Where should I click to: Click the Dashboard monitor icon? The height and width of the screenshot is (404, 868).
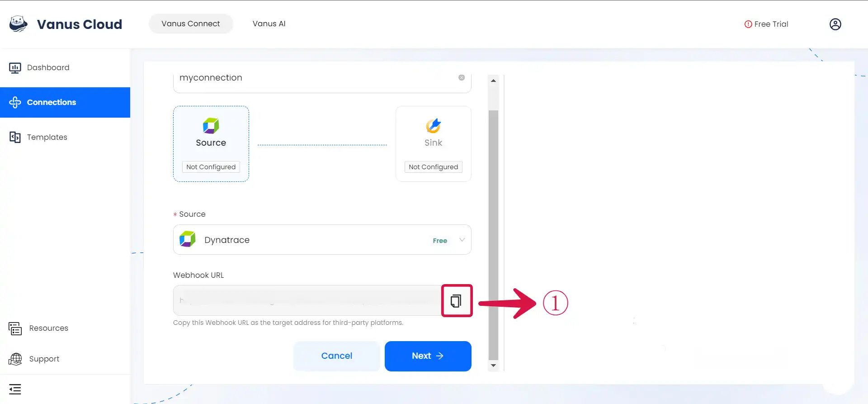point(15,68)
